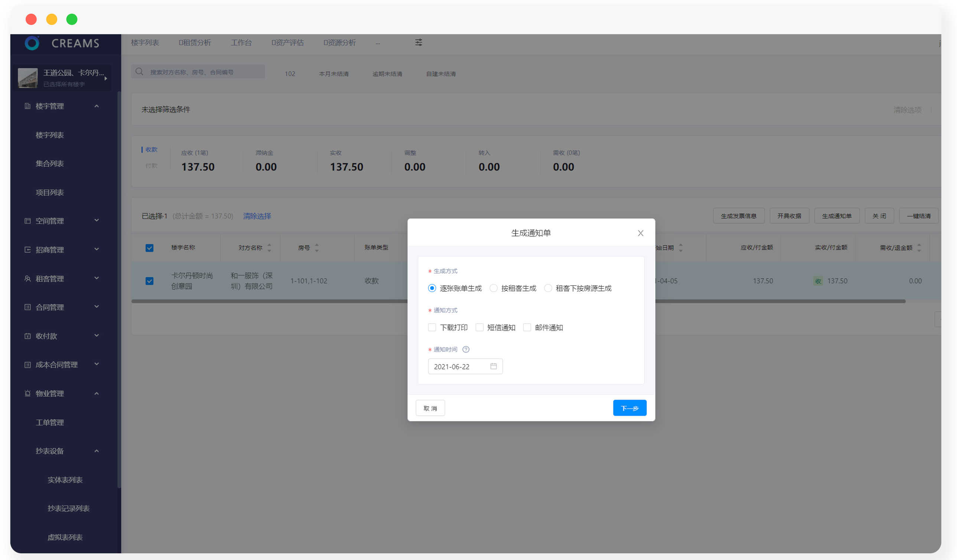Image resolution: width=957 pixels, height=560 pixels.
Task: Open the filter settings icon in top bar
Action: [418, 42]
